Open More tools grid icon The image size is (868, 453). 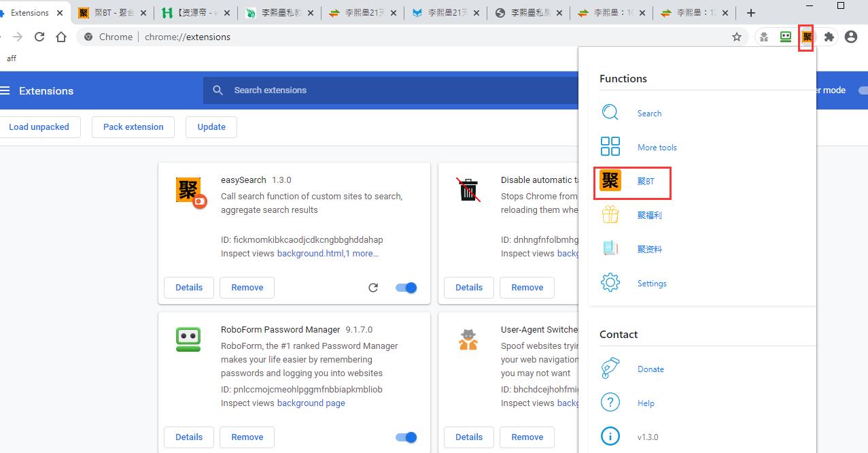(610, 147)
